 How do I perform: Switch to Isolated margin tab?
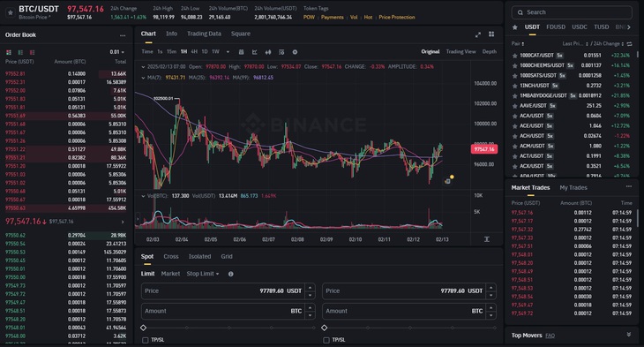pos(199,257)
